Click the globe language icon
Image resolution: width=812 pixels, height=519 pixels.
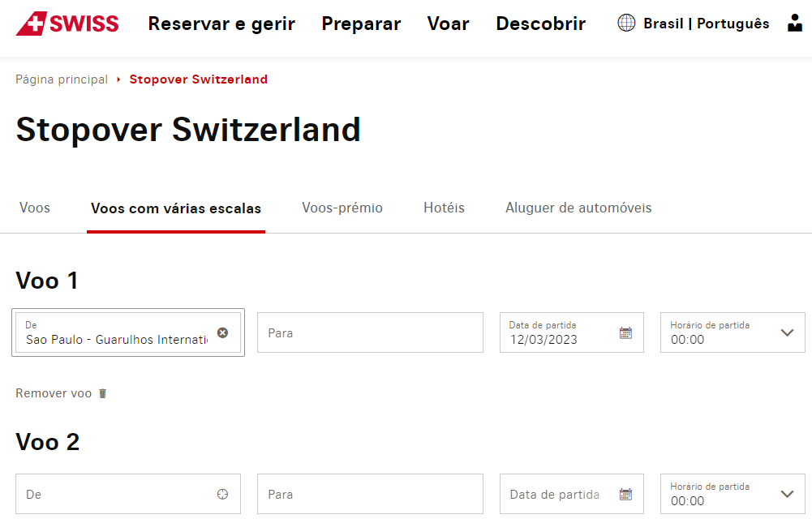point(626,24)
